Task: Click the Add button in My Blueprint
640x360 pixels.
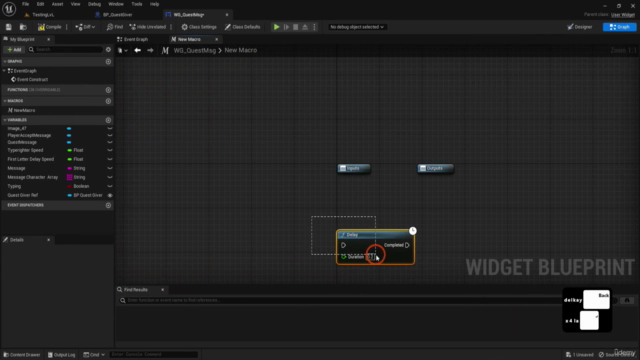Action: (14, 49)
